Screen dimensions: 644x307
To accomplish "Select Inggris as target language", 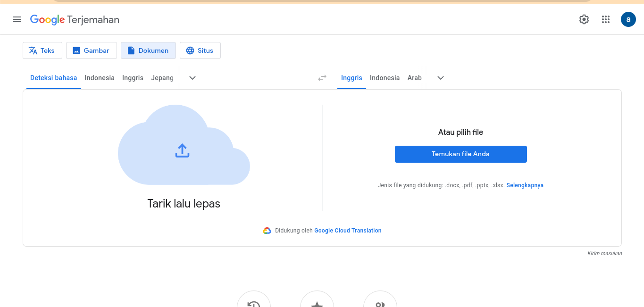I will tap(351, 78).
